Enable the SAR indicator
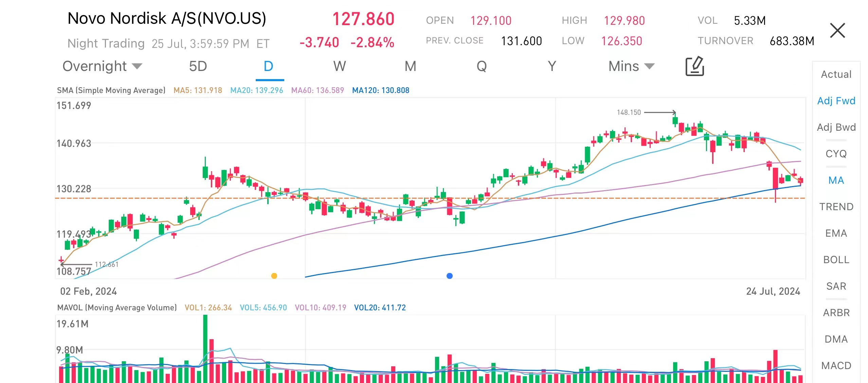This screenshot has height=383, width=868. [x=836, y=286]
